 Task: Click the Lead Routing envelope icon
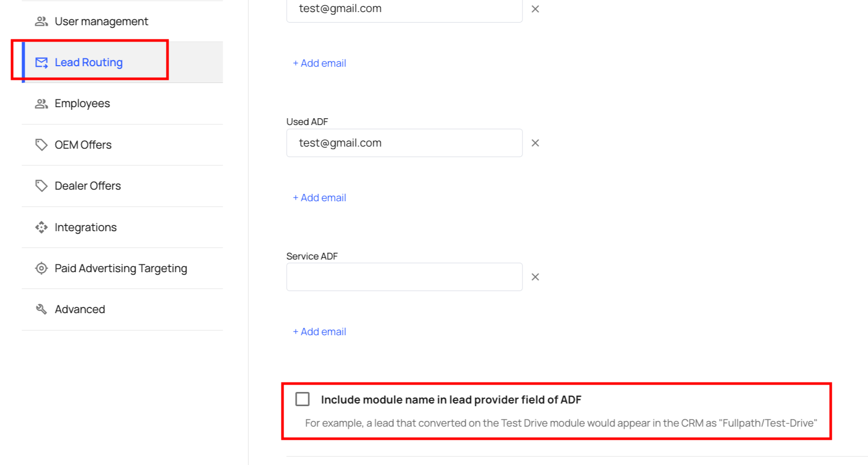[41, 63]
